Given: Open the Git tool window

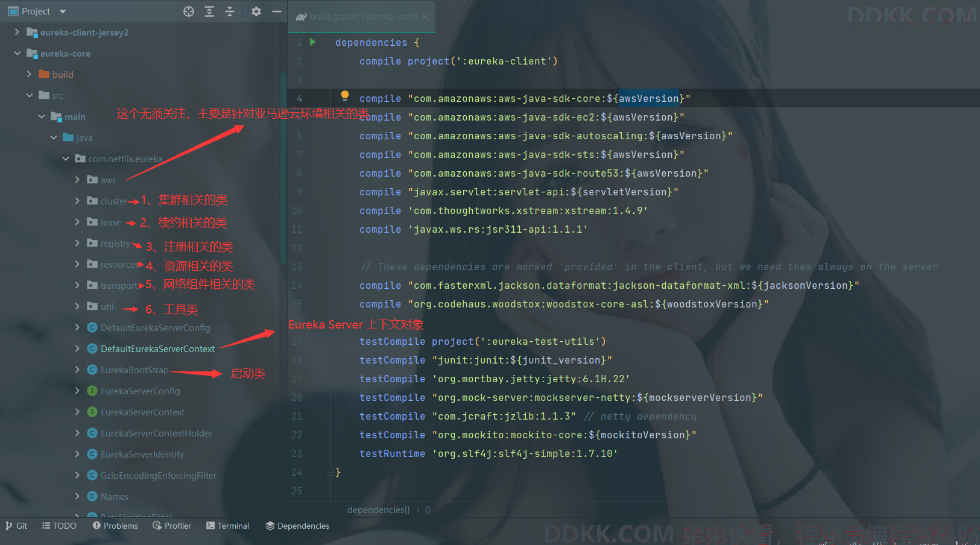Looking at the screenshot, I should coord(16,526).
